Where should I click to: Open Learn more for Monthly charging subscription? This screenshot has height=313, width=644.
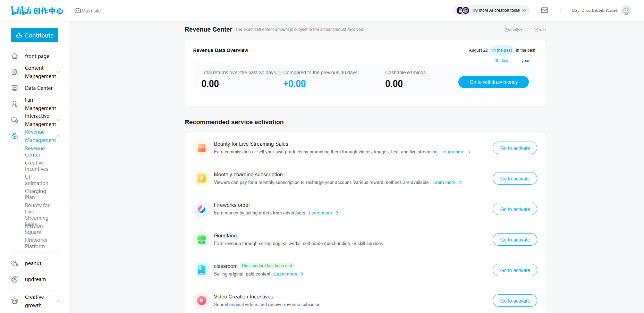tap(447, 183)
